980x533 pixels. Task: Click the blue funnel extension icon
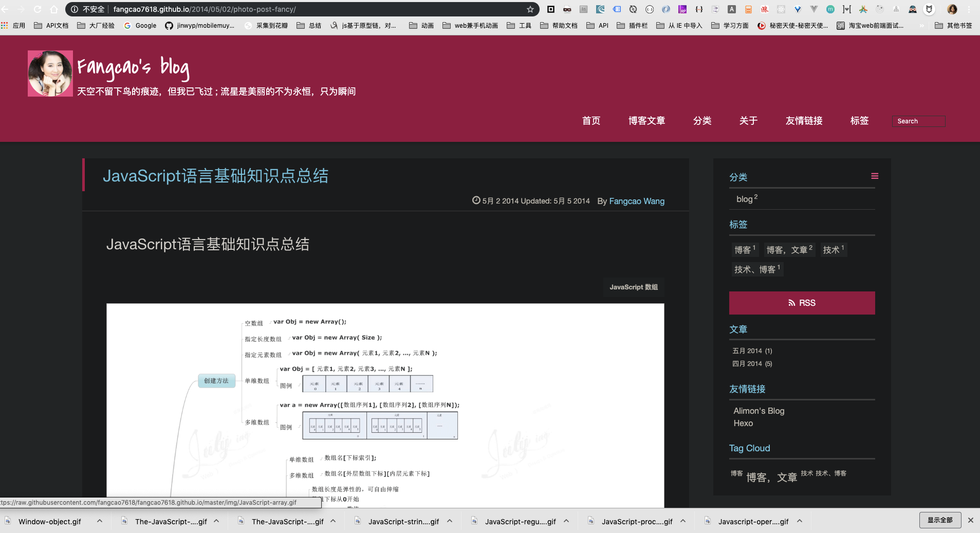coord(798,9)
